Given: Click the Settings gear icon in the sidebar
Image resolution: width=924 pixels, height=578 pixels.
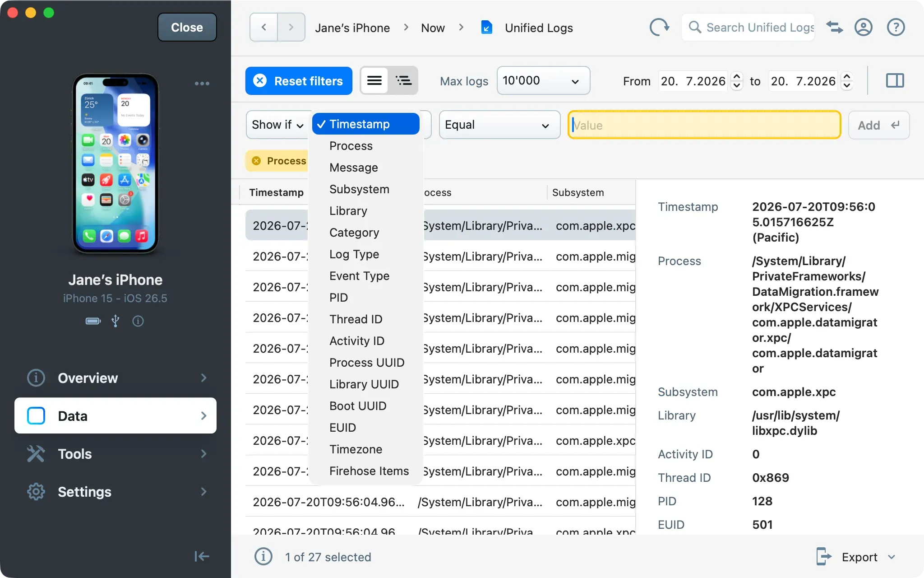Looking at the screenshot, I should pyautogui.click(x=36, y=492).
